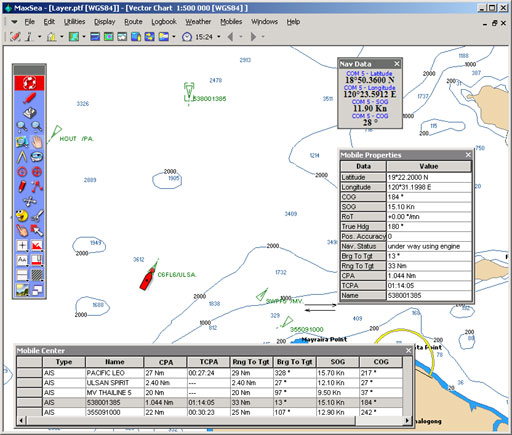Open the Mobiles menu
Image resolution: width=512 pixels, height=435 pixels.
(231, 22)
